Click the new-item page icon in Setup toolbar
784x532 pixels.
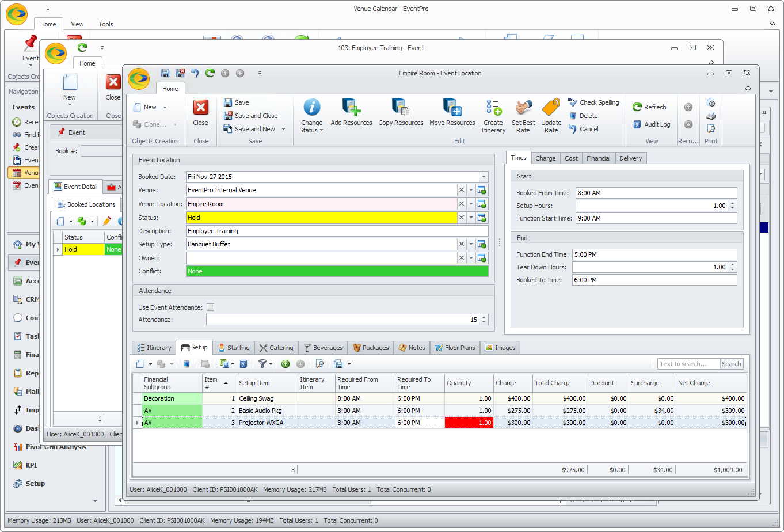(140, 364)
